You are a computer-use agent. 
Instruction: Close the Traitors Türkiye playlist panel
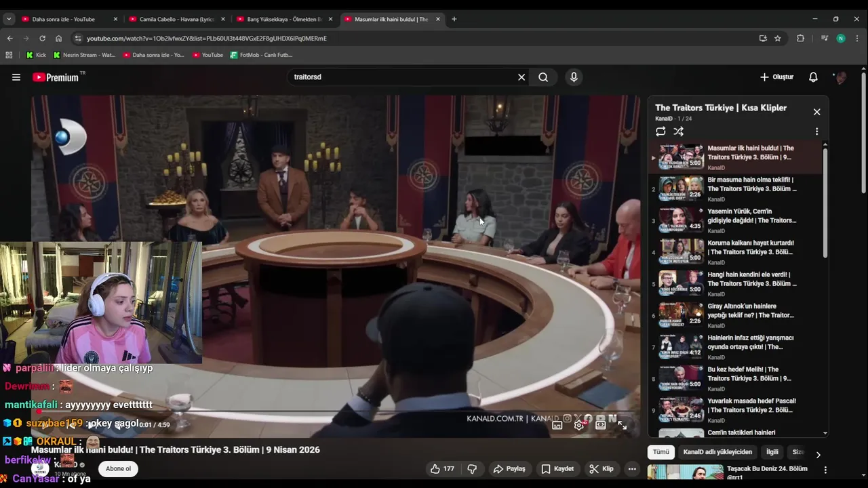(x=816, y=112)
